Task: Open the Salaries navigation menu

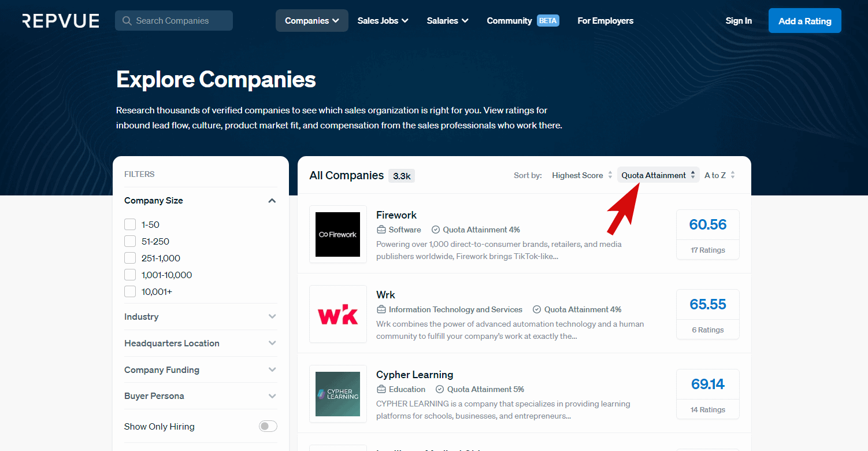Action: [x=447, y=21]
